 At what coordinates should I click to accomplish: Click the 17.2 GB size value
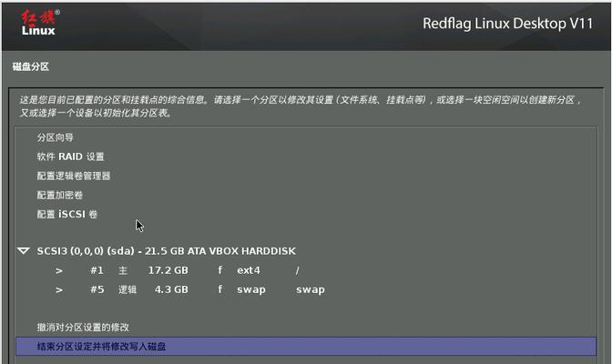tap(168, 270)
